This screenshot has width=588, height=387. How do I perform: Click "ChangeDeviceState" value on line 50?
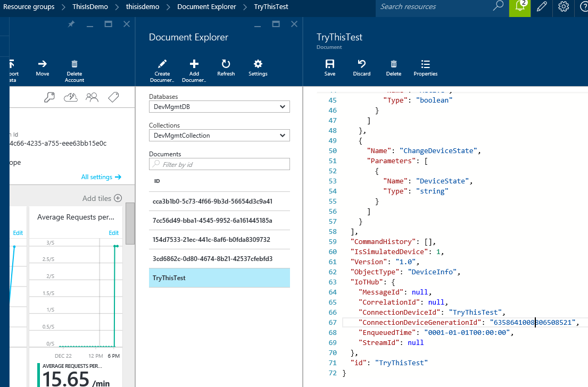(x=438, y=150)
